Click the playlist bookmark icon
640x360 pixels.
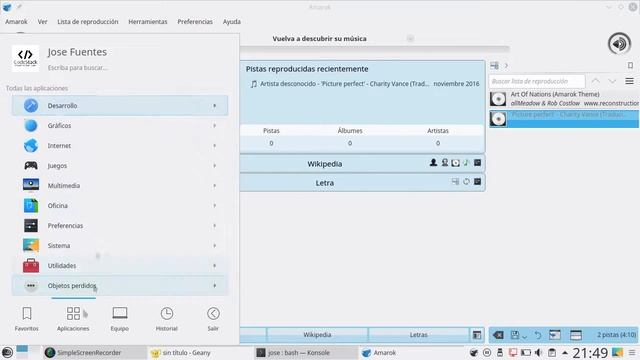point(630,65)
